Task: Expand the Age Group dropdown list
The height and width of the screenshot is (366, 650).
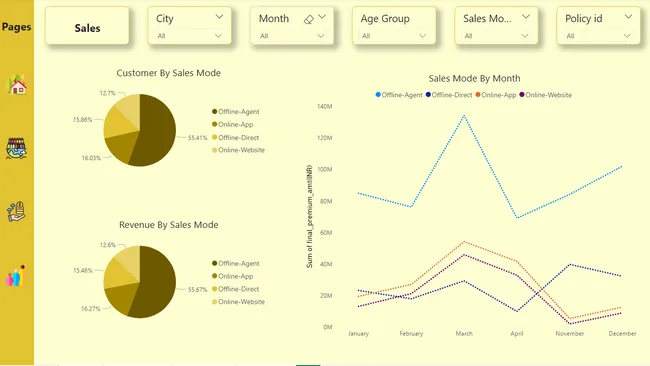Action: coord(394,36)
